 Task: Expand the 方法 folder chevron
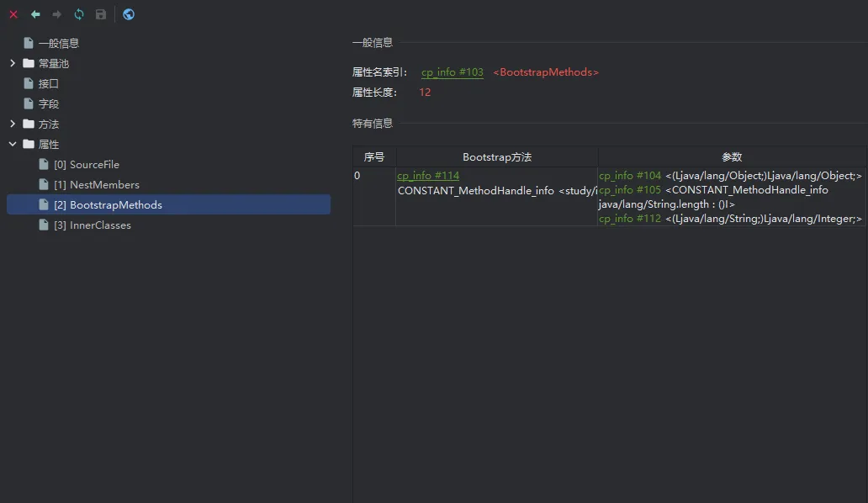tap(12, 124)
